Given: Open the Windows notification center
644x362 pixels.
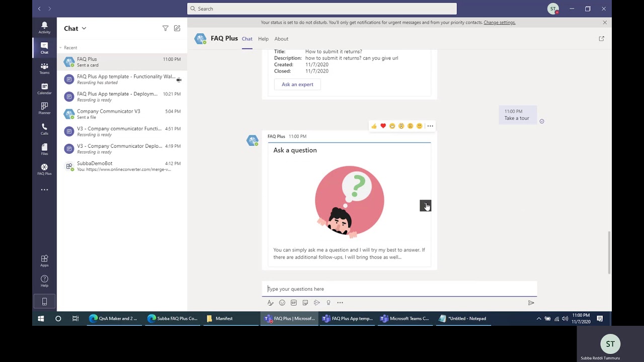Looking at the screenshot, I should [600, 318].
